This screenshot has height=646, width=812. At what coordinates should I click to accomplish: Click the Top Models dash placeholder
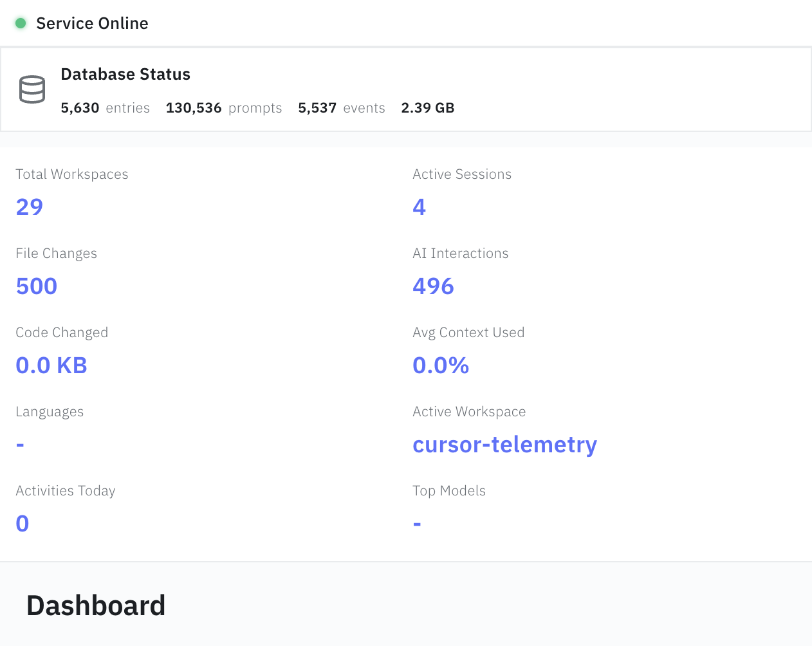pyautogui.click(x=416, y=523)
